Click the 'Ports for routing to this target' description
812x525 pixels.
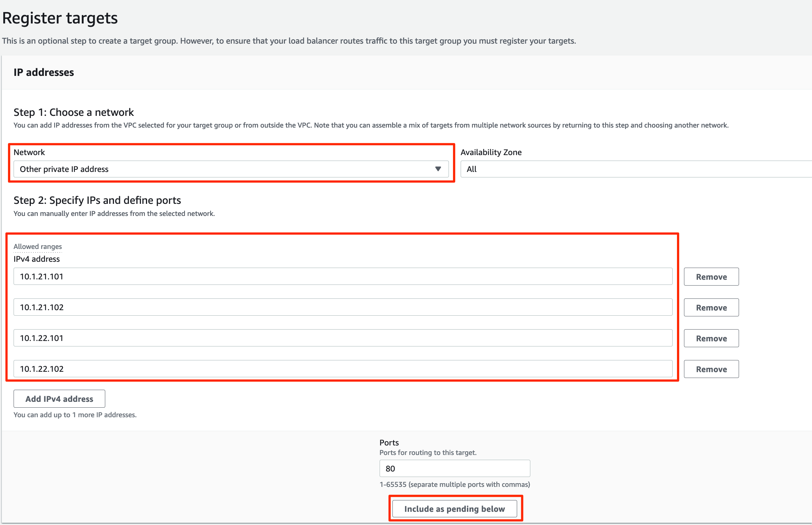pos(428,452)
